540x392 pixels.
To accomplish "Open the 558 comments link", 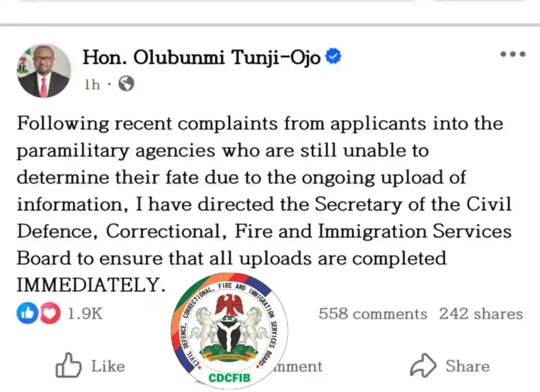I will 372,313.
